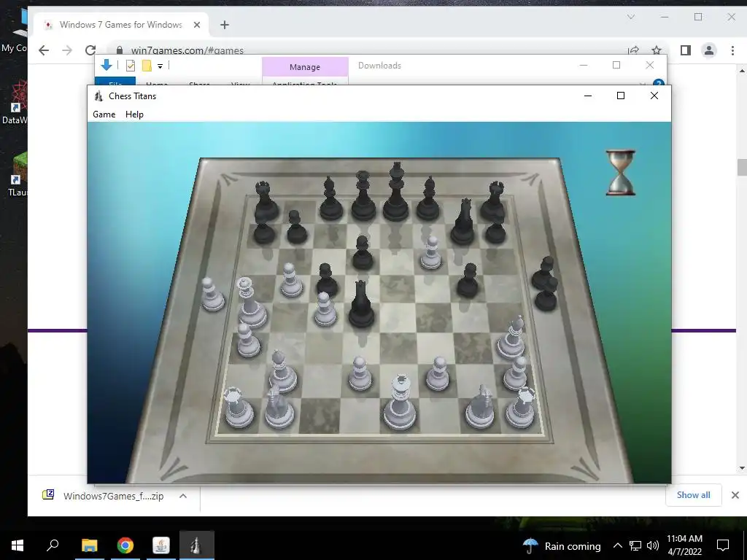Reload the win7games.com page
The height and width of the screenshot is (560, 747).
click(90, 50)
